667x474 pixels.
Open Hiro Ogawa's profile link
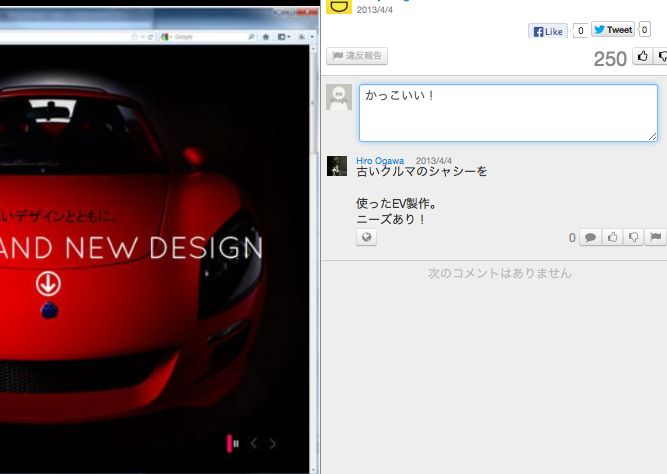tap(380, 160)
